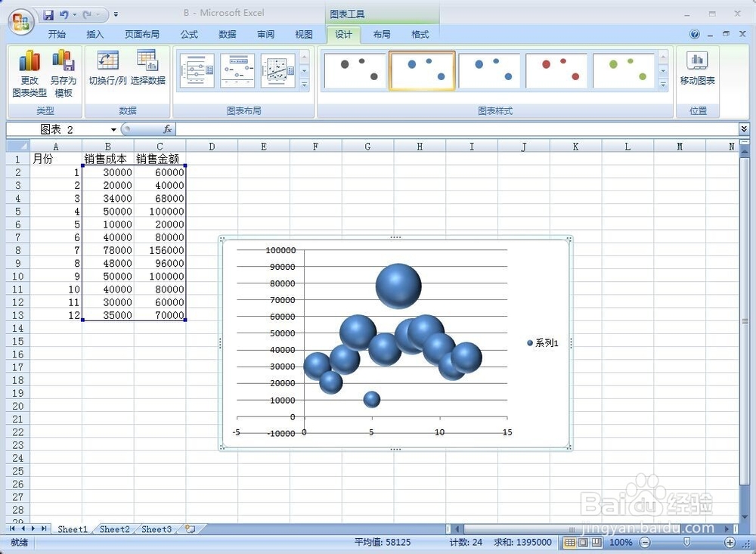Viewport: 756px width, 554px height.
Task: Click the formula bar input field
Action: (x=457, y=129)
